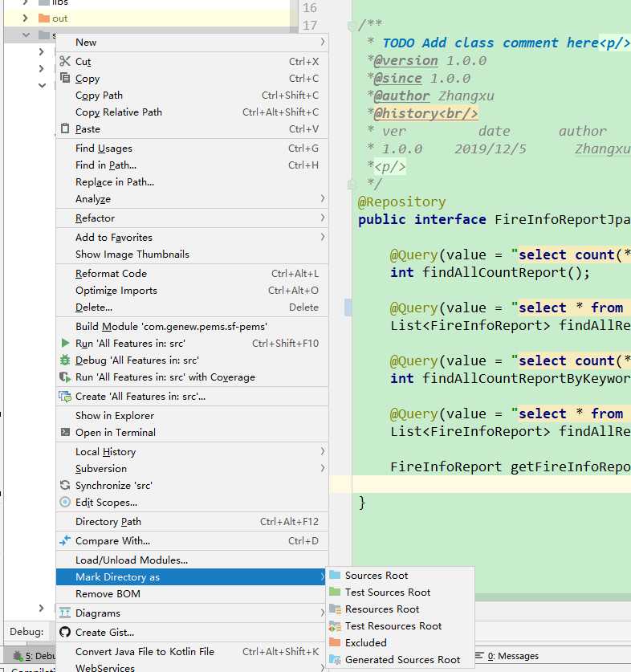Image resolution: width=631 pixels, height=672 pixels.
Task: Click the @history javadoc tag
Action: point(425,113)
